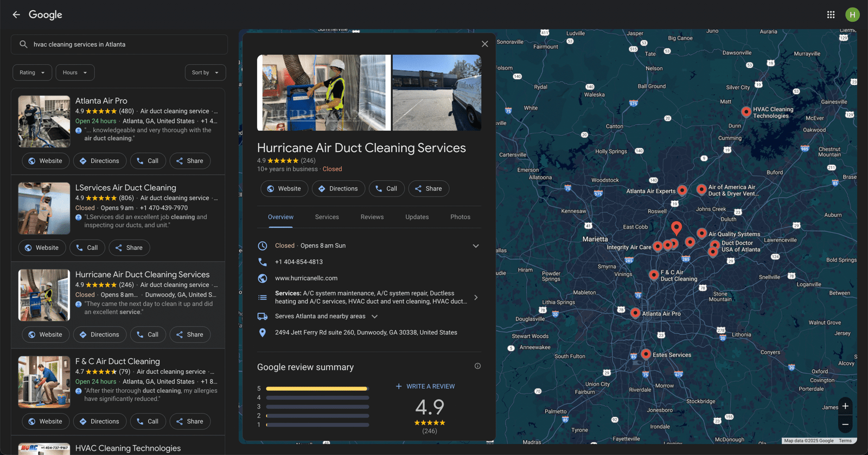
Task: Open the Google account avatar H
Action: coord(852,15)
